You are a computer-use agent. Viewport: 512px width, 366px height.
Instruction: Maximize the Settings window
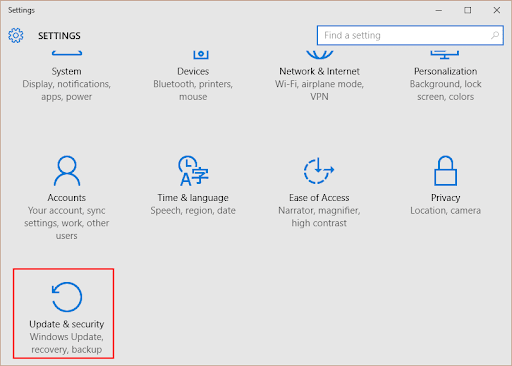click(468, 10)
